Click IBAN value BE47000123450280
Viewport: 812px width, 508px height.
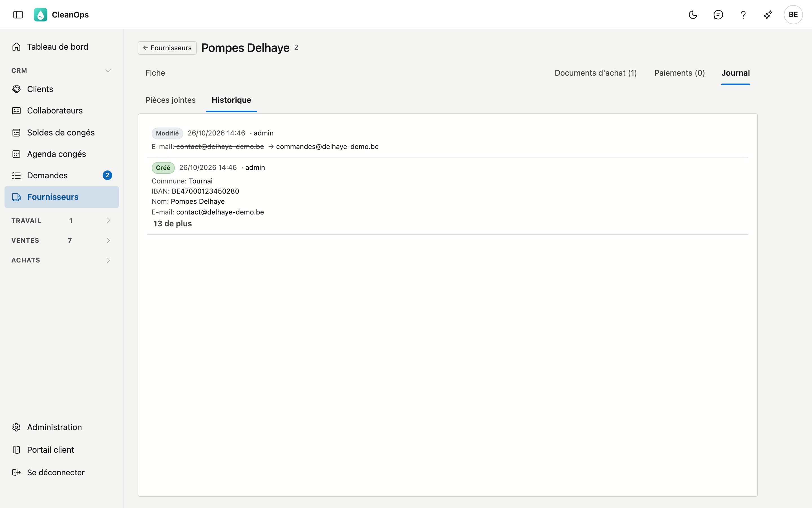pyautogui.click(x=205, y=191)
